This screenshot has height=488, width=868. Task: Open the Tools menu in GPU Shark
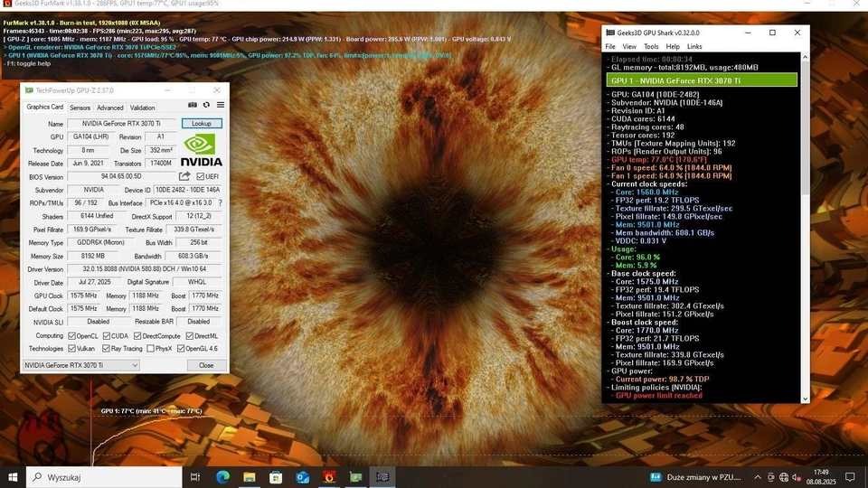[x=651, y=46]
